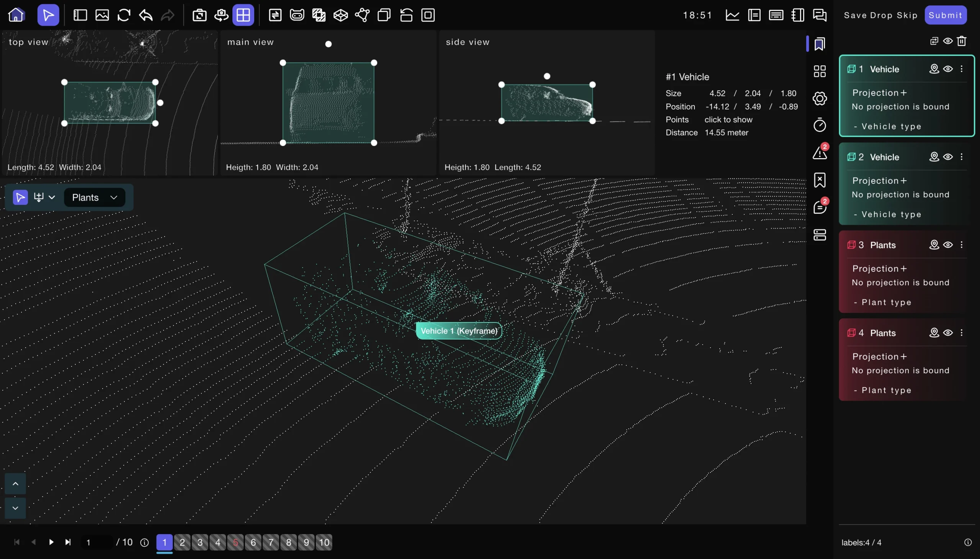Click trash icon above label list
This screenshot has height=559, width=980.
point(961,41)
